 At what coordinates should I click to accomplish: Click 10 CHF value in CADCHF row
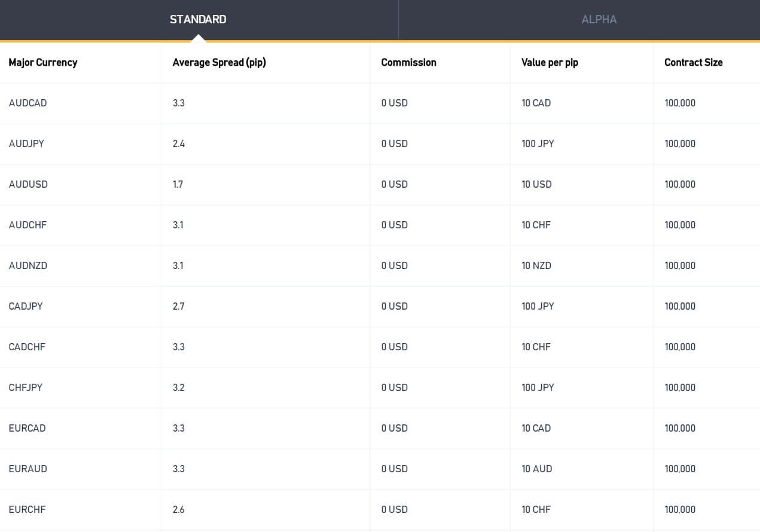click(x=536, y=347)
